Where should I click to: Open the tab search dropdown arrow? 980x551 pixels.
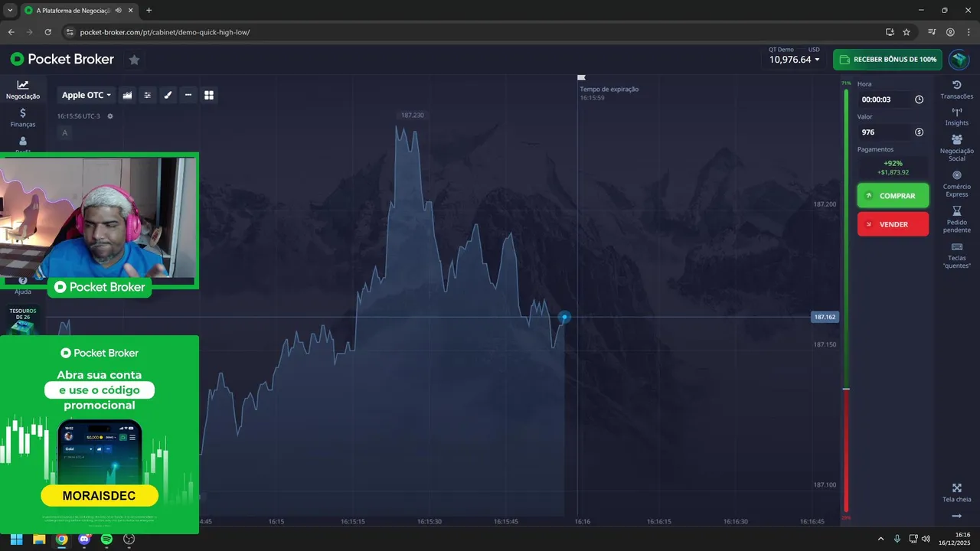[9, 11]
